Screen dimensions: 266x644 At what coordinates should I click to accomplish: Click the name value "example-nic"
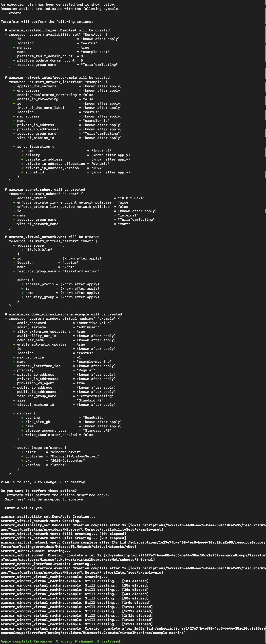[x=96, y=120]
